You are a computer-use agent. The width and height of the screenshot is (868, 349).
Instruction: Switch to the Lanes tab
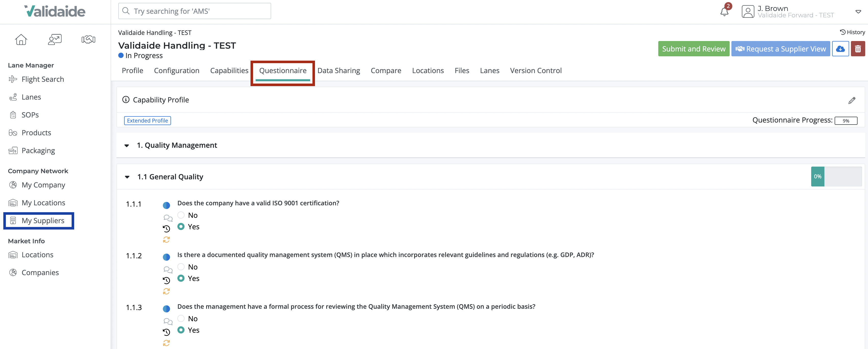[490, 70]
